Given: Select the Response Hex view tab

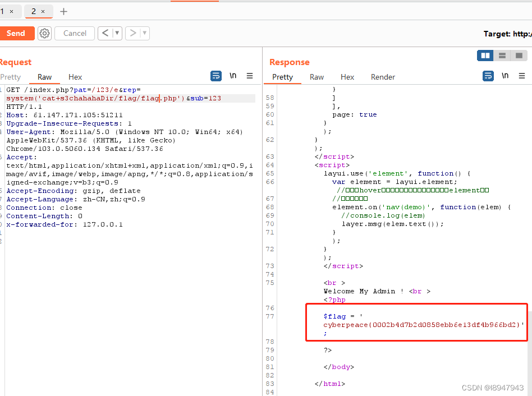Looking at the screenshot, I should [347, 77].
